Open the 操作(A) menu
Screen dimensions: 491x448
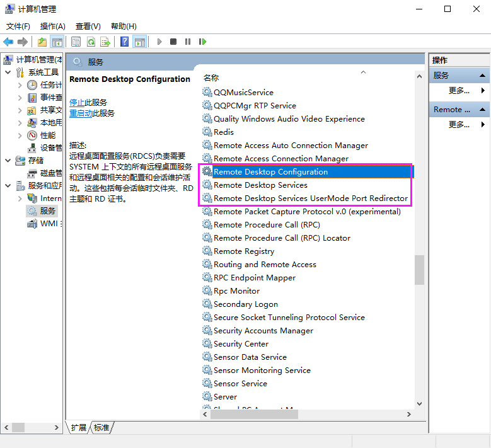pos(52,26)
